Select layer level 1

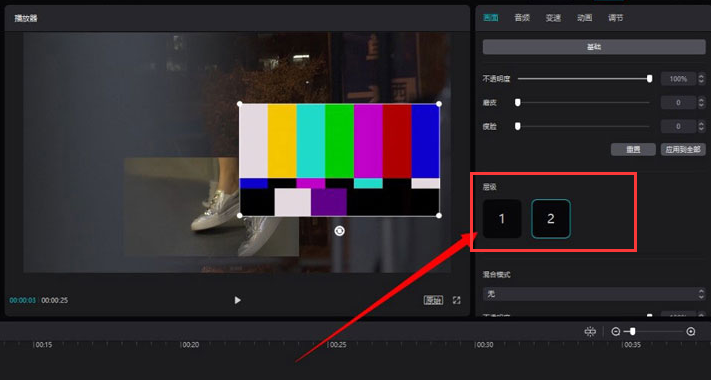[x=502, y=219]
